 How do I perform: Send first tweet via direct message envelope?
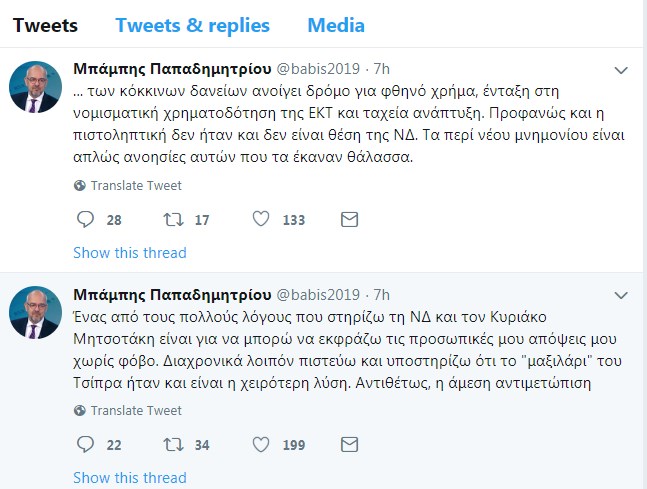pos(349,220)
